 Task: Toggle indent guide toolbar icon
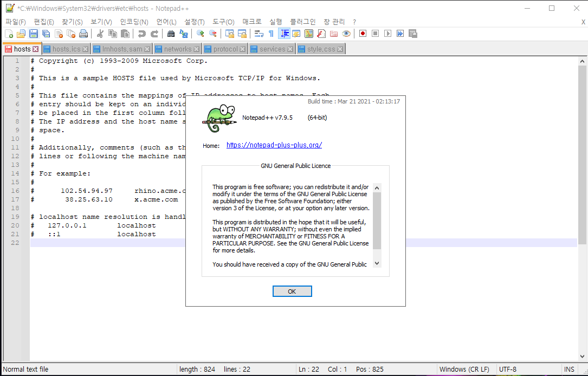pos(285,34)
